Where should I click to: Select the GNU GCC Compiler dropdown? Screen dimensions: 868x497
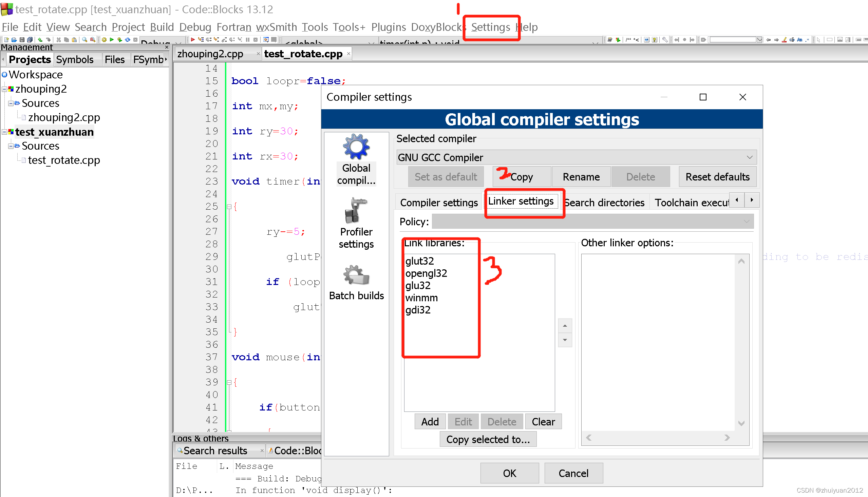575,157
